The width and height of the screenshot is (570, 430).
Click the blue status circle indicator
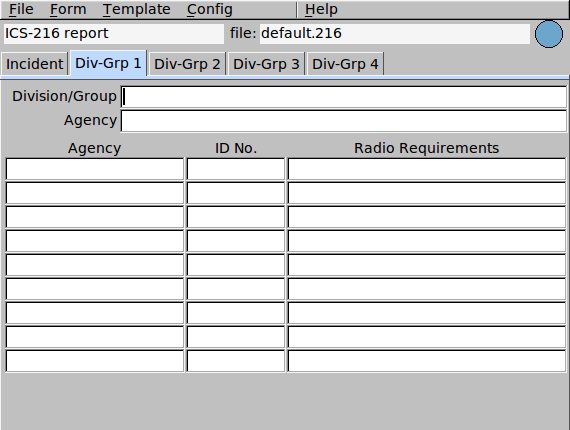coord(549,34)
